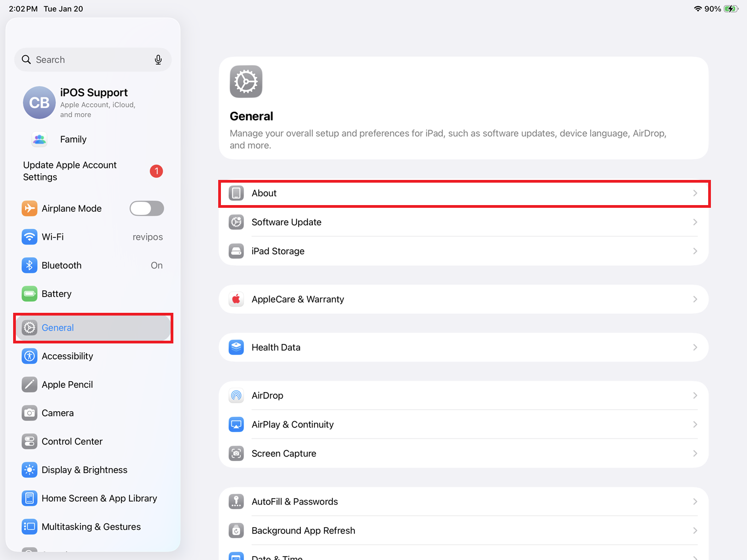Open iPad Storage via its chevron

[695, 251]
